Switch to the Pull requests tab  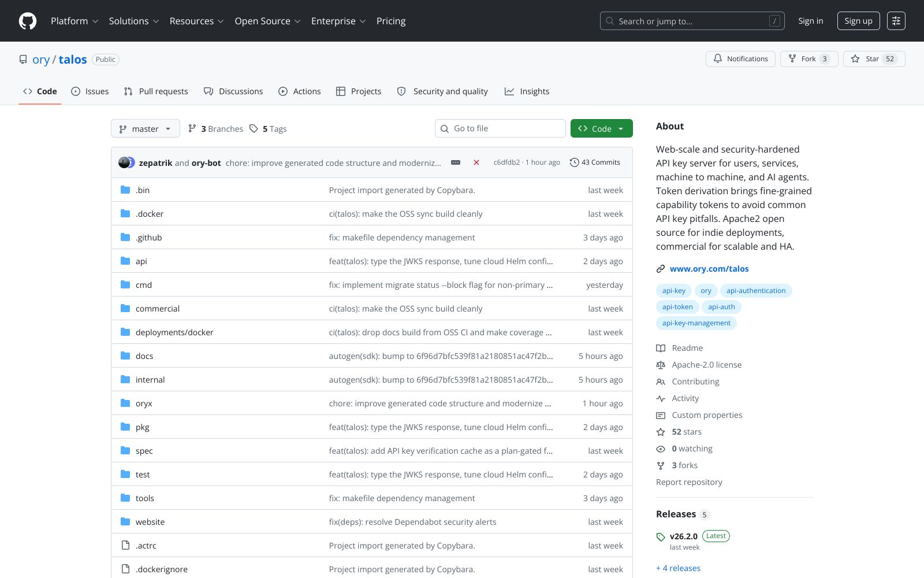[x=156, y=91]
